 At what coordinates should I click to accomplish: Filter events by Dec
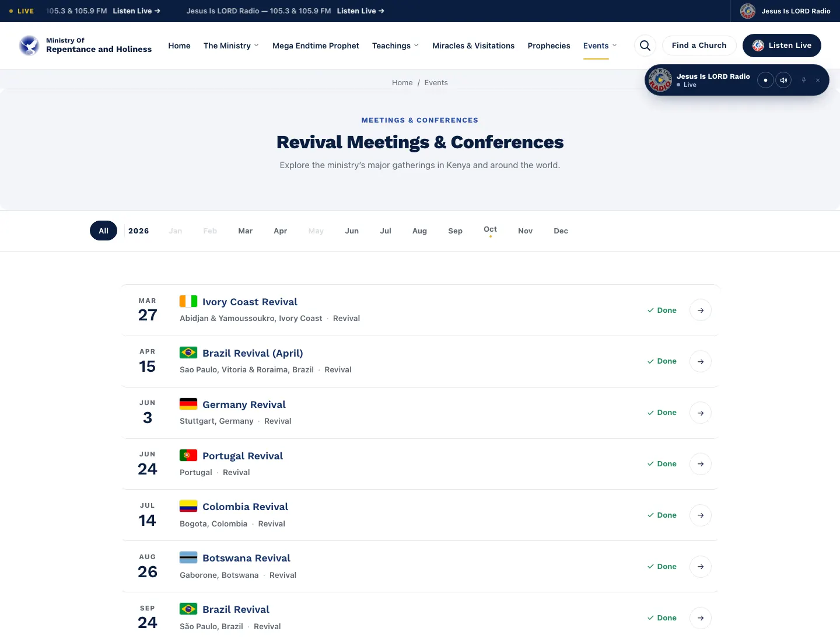click(x=561, y=231)
